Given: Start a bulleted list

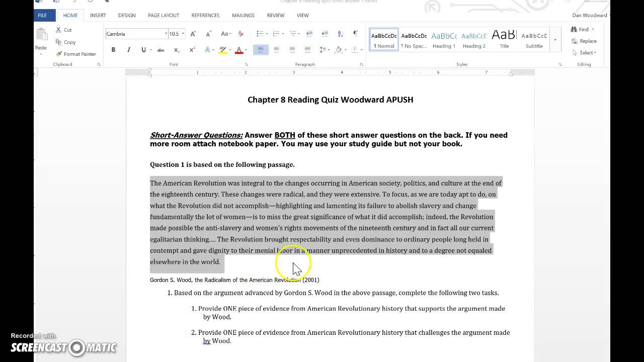Looking at the screenshot, I should click(x=259, y=34).
